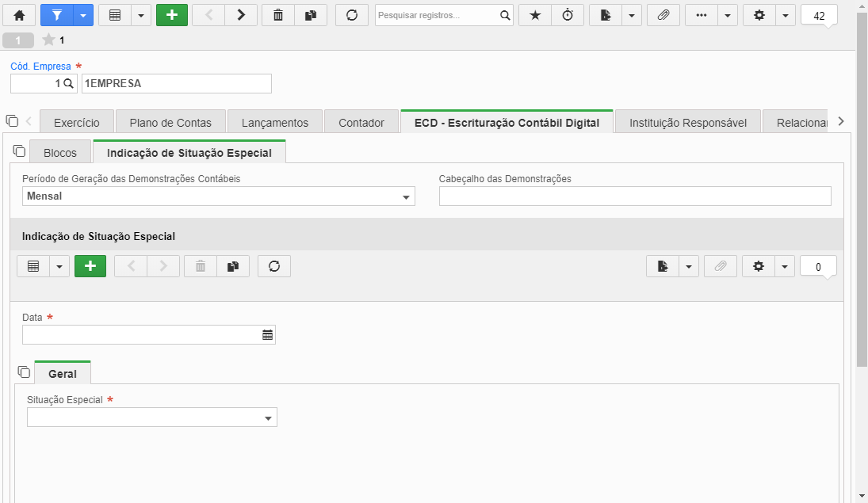Click the Cód. Empresa lookup magnifier
This screenshot has width=868, height=503.
pyautogui.click(x=69, y=83)
